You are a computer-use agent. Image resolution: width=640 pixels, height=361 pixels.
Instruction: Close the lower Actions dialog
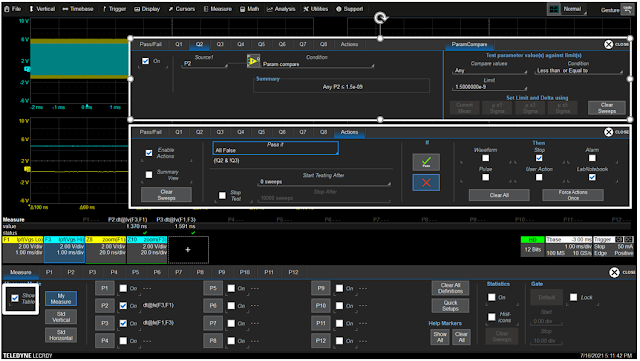click(609, 132)
